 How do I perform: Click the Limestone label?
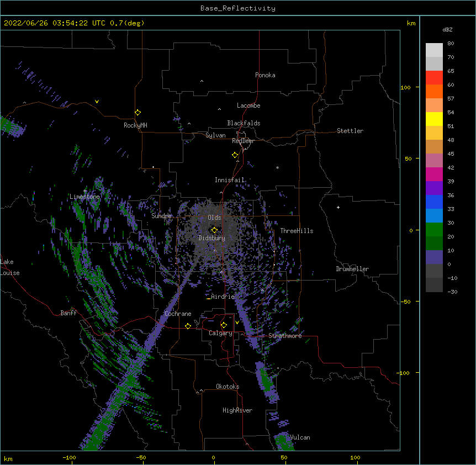(84, 197)
